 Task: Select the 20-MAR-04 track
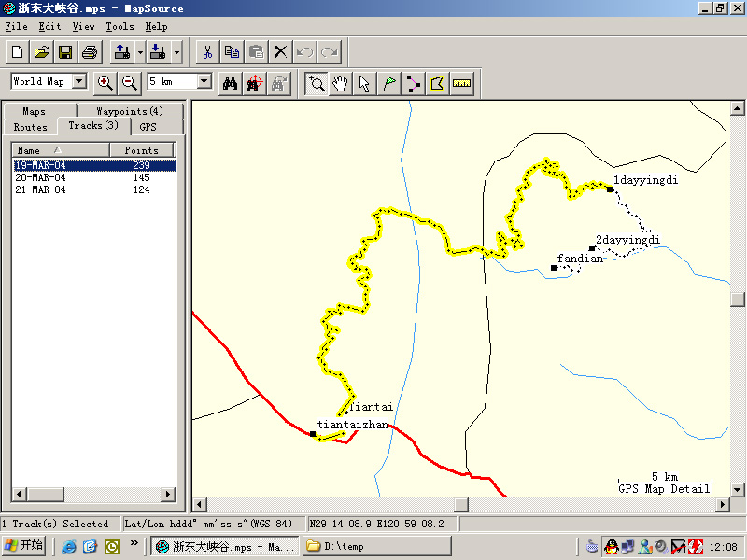(x=40, y=177)
